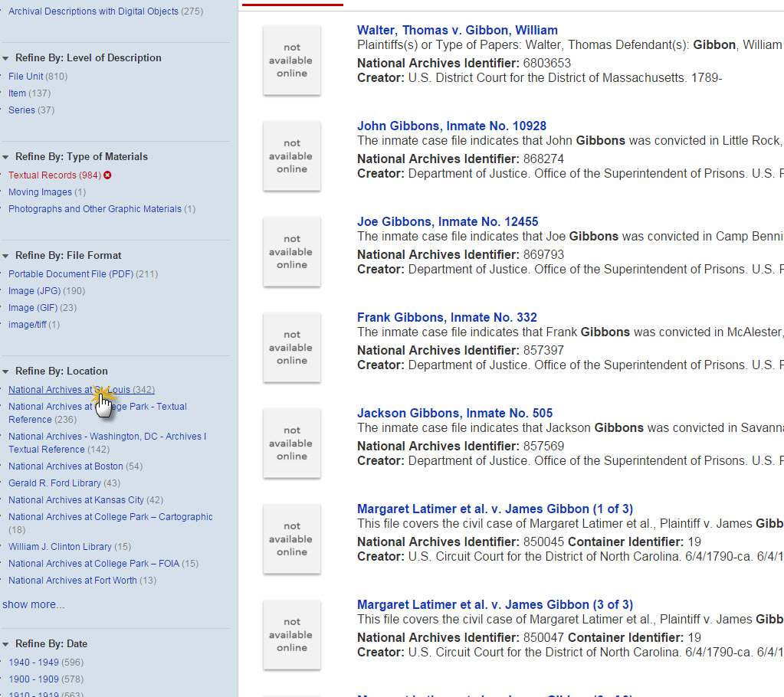784x697 pixels.
Task: Collapse the Refine By: Level of Description section
Action: click(6, 58)
